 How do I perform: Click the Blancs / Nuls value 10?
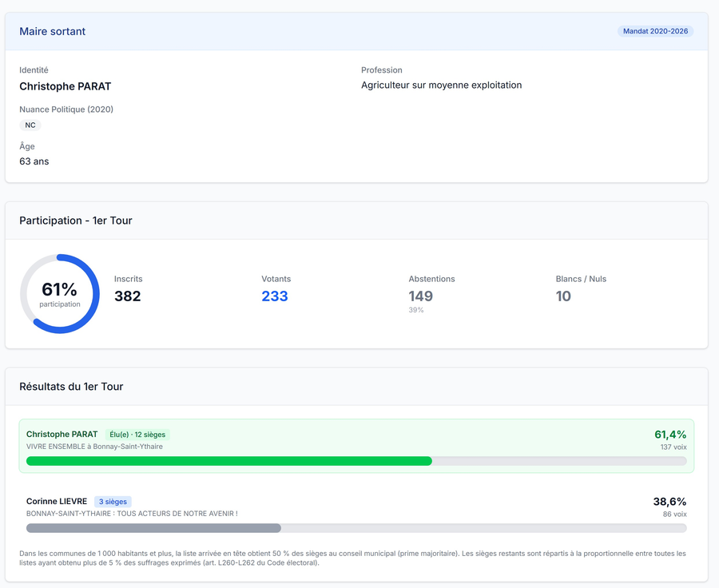(563, 296)
